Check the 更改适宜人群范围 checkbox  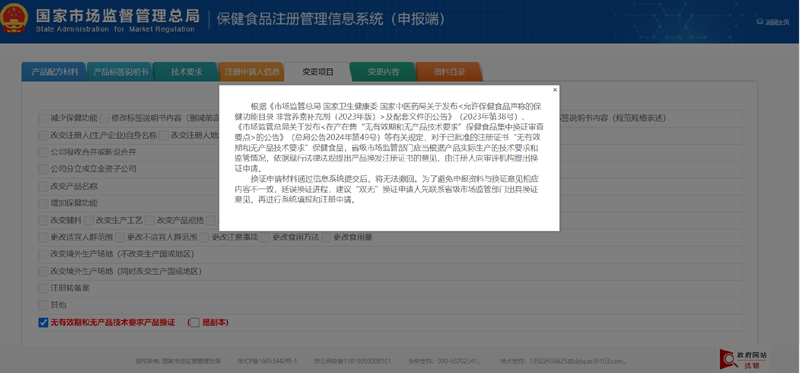(x=43, y=237)
